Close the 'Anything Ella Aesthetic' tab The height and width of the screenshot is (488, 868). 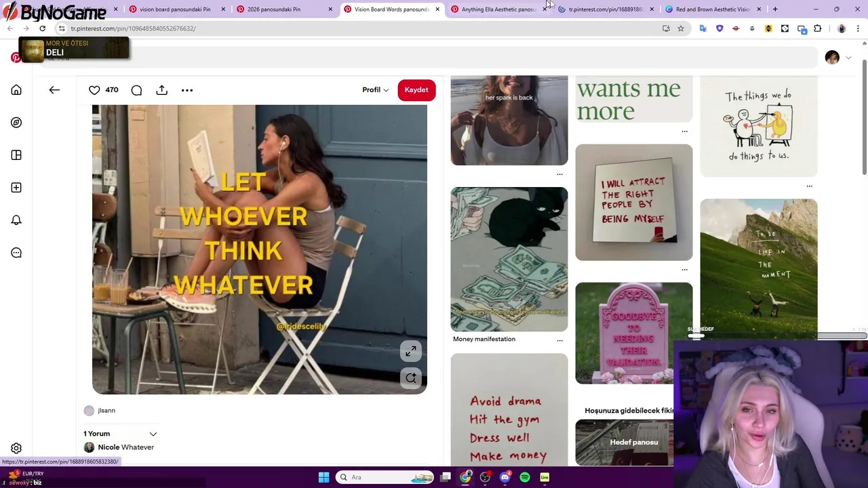click(x=545, y=9)
